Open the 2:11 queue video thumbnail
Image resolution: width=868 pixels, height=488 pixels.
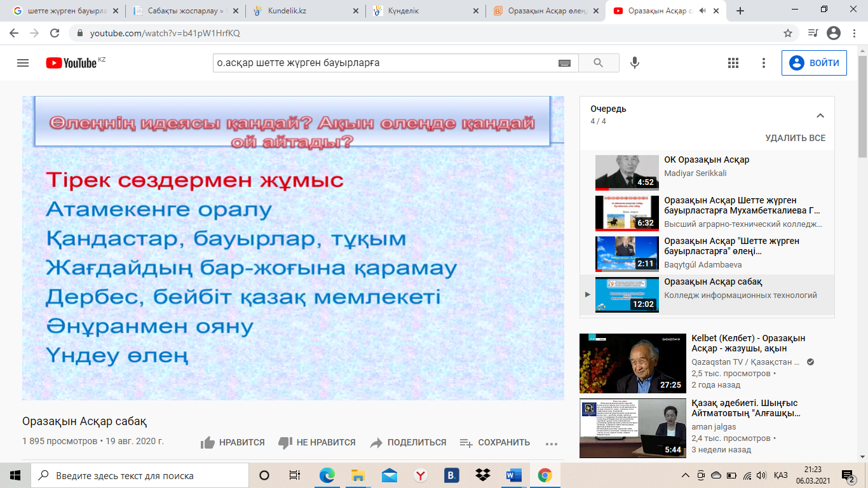coord(627,254)
